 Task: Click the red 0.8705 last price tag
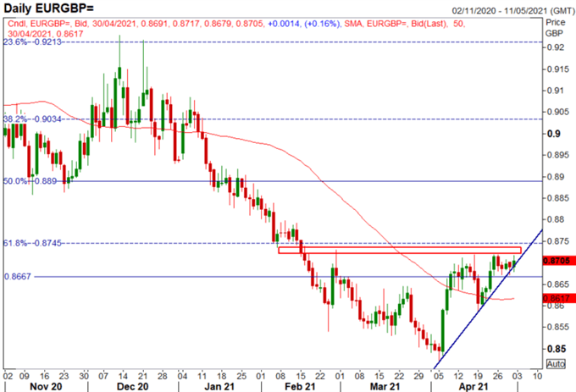tap(558, 261)
